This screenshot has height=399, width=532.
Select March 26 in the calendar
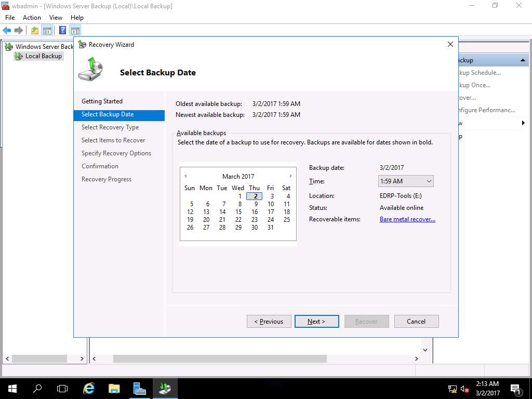tap(190, 228)
